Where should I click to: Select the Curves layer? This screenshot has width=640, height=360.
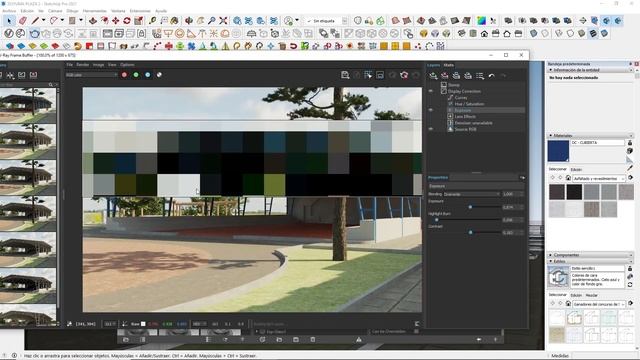click(461, 98)
